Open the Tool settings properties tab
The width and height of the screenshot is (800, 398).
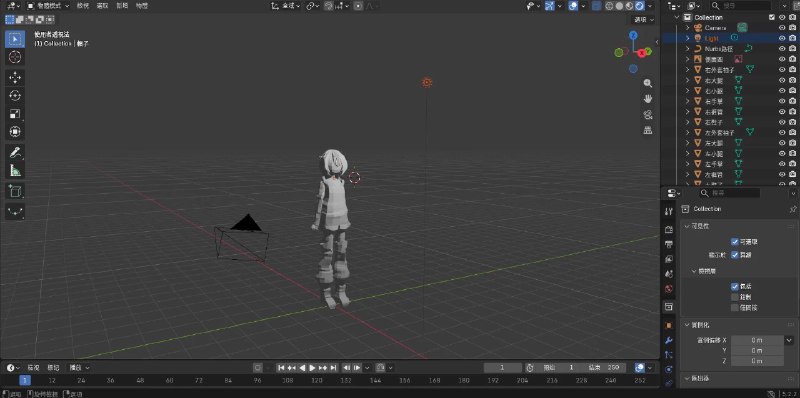click(x=669, y=211)
